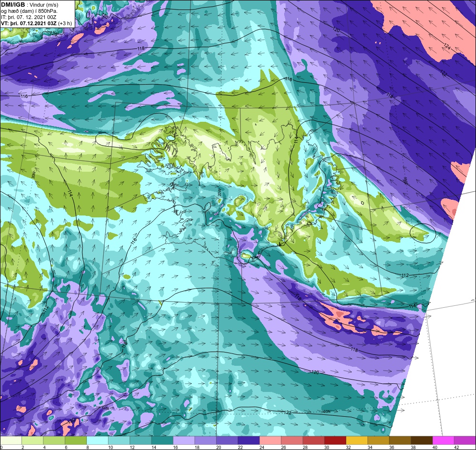
Task: Select the 16–18 m/s light lavender legend swatch
Action: 184,440
